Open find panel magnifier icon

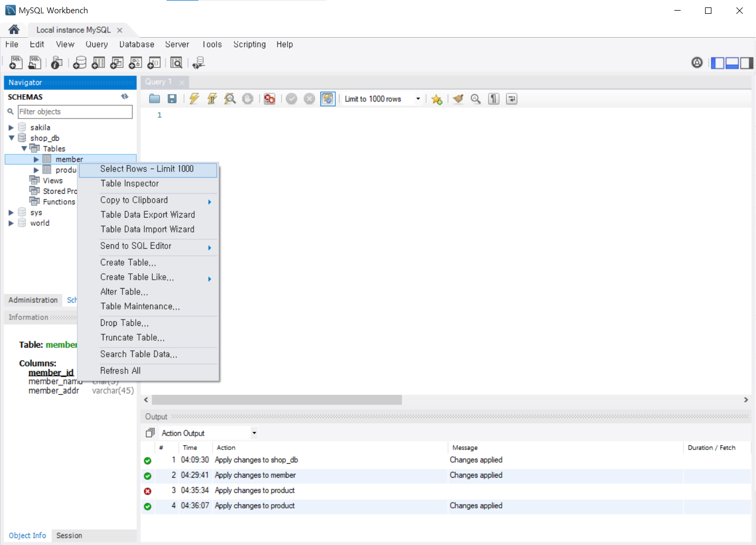pyautogui.click(x=476, y=99)
